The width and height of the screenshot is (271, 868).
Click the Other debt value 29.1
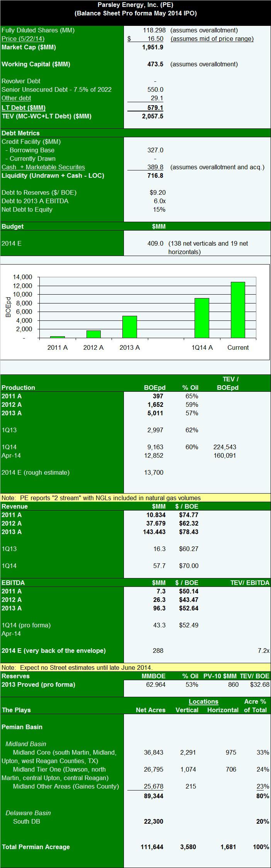click(x=157, y=98)
